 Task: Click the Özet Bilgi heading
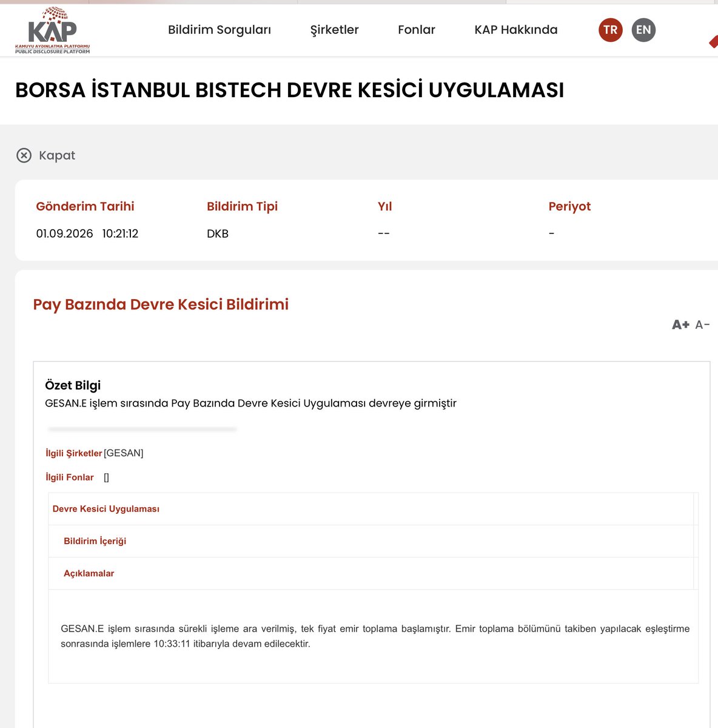tap(73, 385)
